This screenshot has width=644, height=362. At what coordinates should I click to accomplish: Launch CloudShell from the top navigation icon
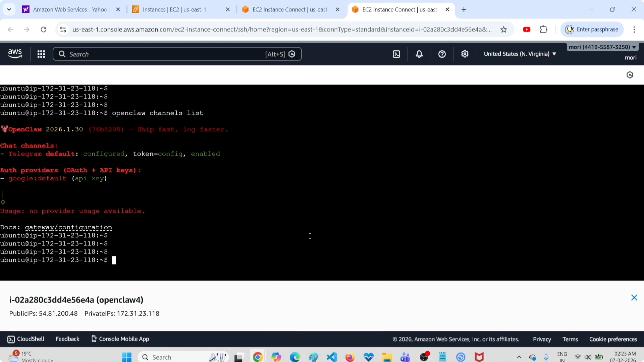coord(397,54)
